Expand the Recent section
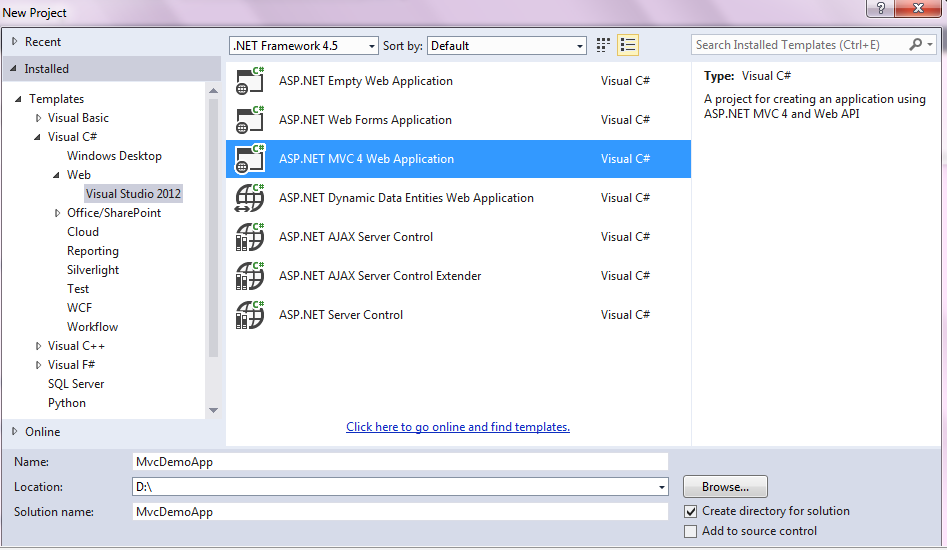 click(14, 42)
